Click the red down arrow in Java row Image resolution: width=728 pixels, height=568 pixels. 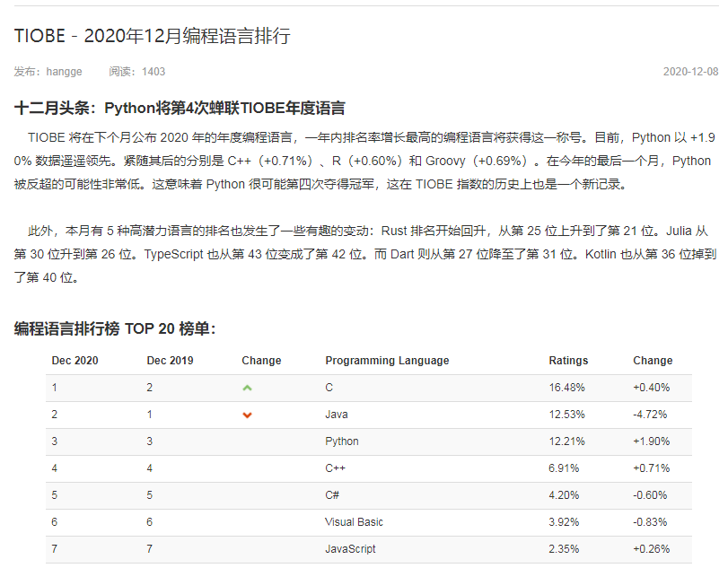point(247,415)
